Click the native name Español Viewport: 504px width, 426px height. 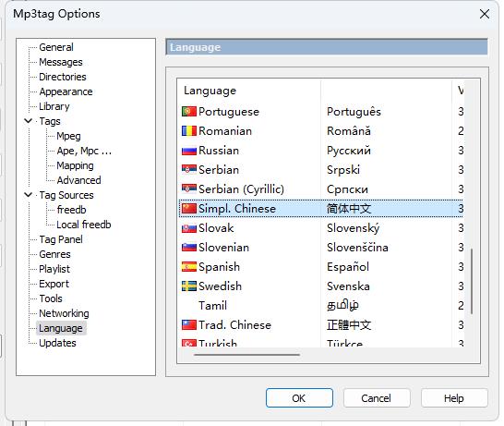click(348, 267)
